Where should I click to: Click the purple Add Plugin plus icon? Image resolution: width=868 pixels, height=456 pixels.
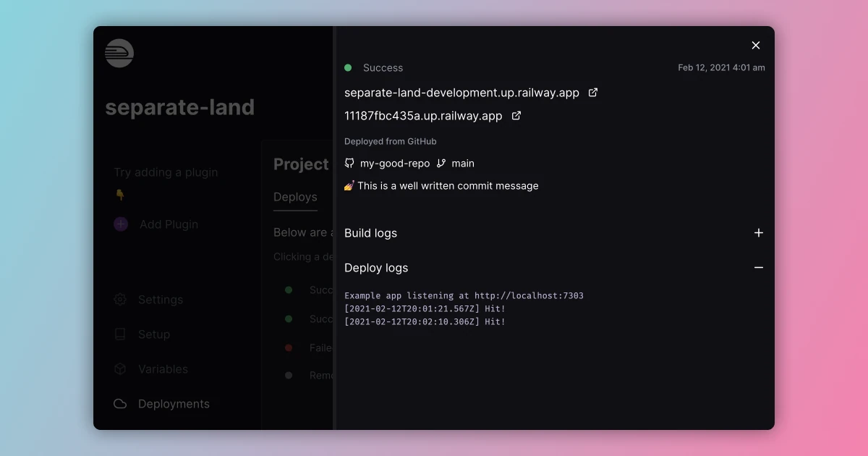(x=121, y=224)
